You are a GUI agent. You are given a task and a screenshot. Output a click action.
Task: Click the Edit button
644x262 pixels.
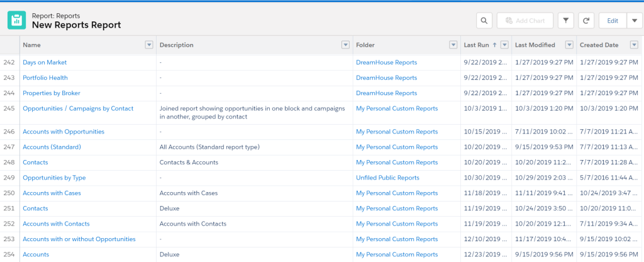click(613, 21)
